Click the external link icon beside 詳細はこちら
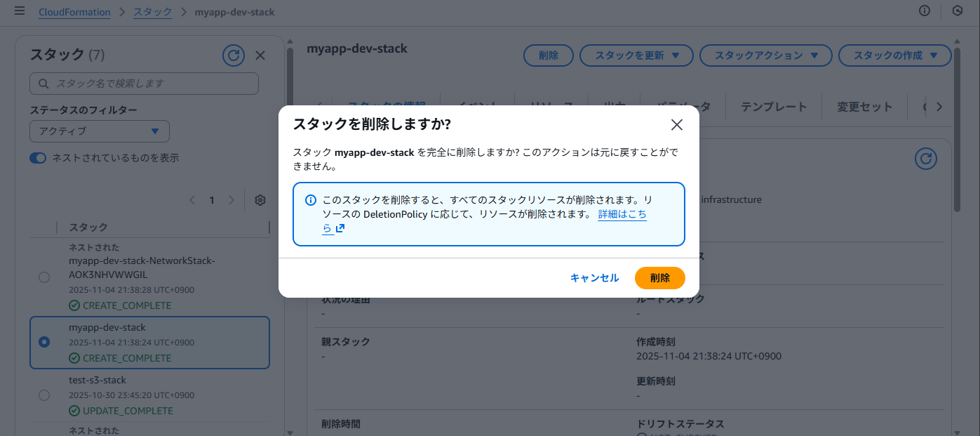This screenshot has height=436, width=980. (x=339, y=227)
